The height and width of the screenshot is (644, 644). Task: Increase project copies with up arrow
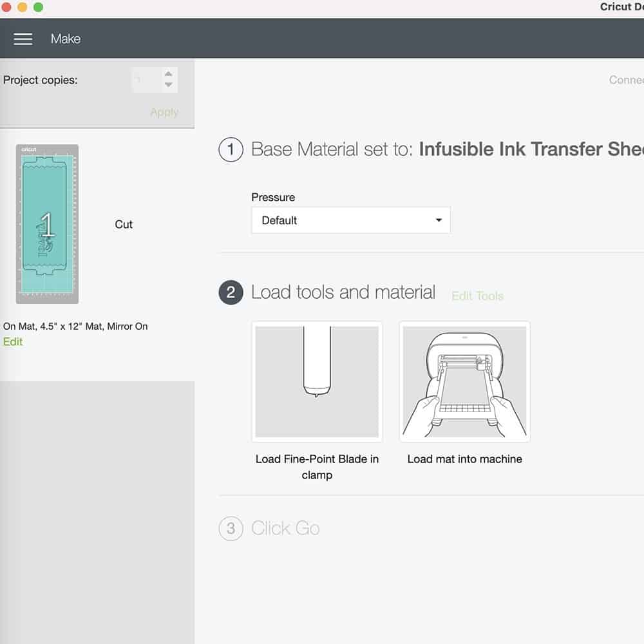point(168,74)
